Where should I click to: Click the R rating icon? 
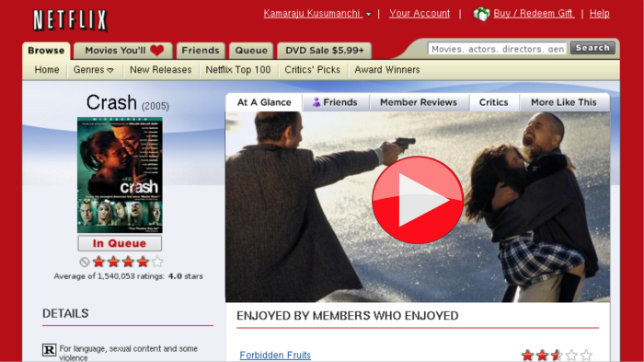click(x=50, y=350)
